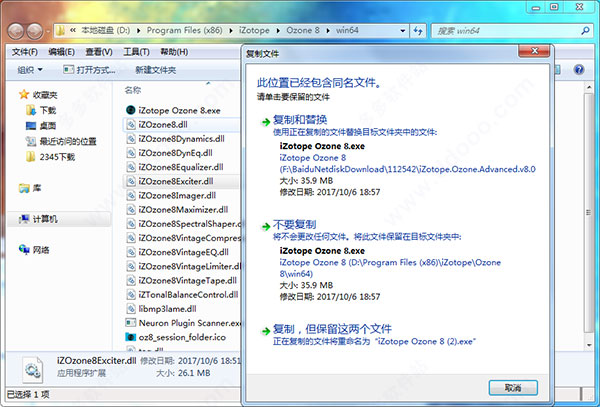
Task: Open the 组织 dropdown menu
Action: click(x=29, y=70)
